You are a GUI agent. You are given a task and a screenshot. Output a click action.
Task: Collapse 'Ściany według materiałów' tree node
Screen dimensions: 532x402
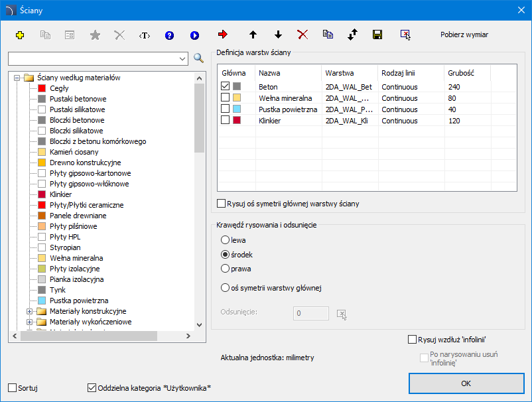click(x=16, y=78)
